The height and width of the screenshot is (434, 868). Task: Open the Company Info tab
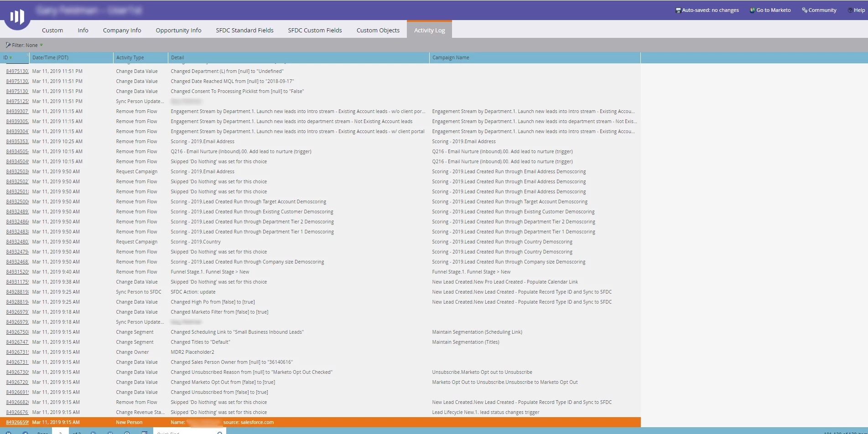[122, 30]
